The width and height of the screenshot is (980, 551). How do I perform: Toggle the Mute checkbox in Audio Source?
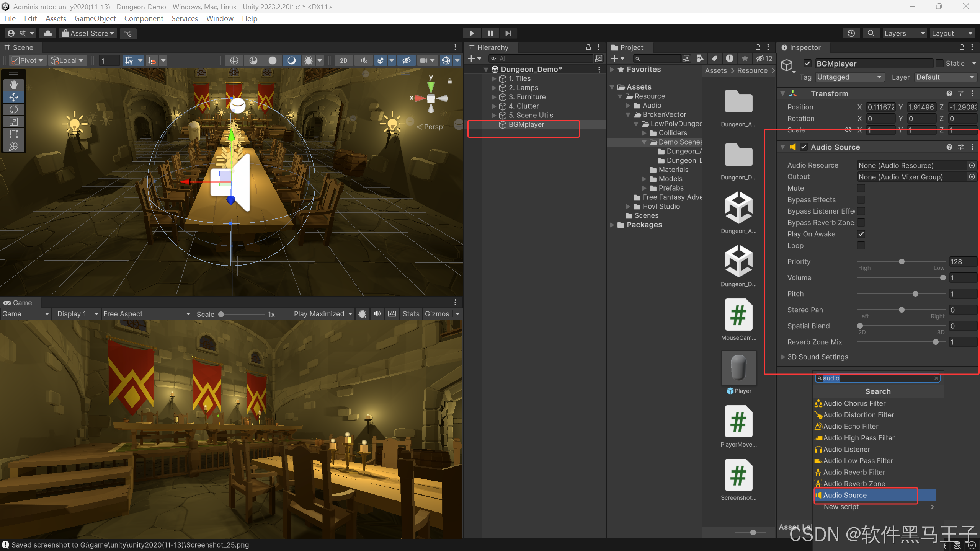(x=861, y=188)
